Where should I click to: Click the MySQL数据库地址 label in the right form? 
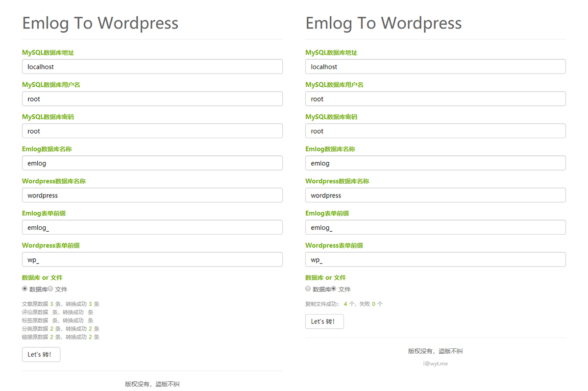pyautogui.click(x=331, y=52)
